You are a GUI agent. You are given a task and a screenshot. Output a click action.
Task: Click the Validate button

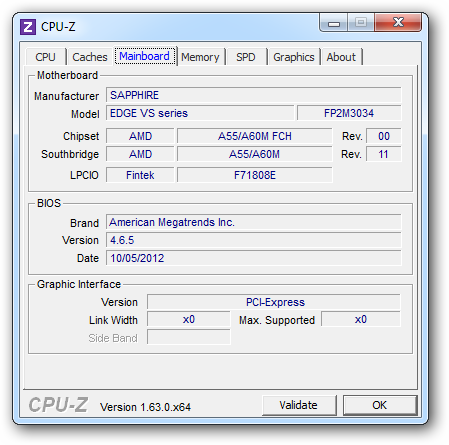click(299, 405)
